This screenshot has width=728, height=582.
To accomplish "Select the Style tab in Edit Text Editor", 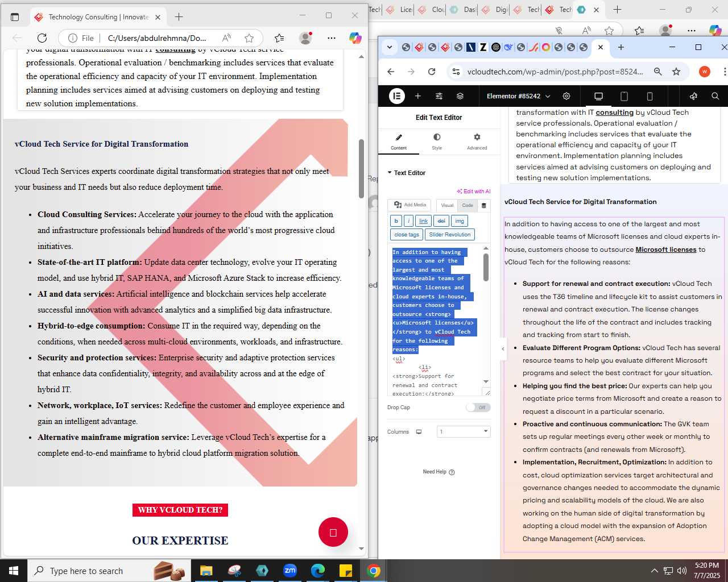I will [437, 142].
